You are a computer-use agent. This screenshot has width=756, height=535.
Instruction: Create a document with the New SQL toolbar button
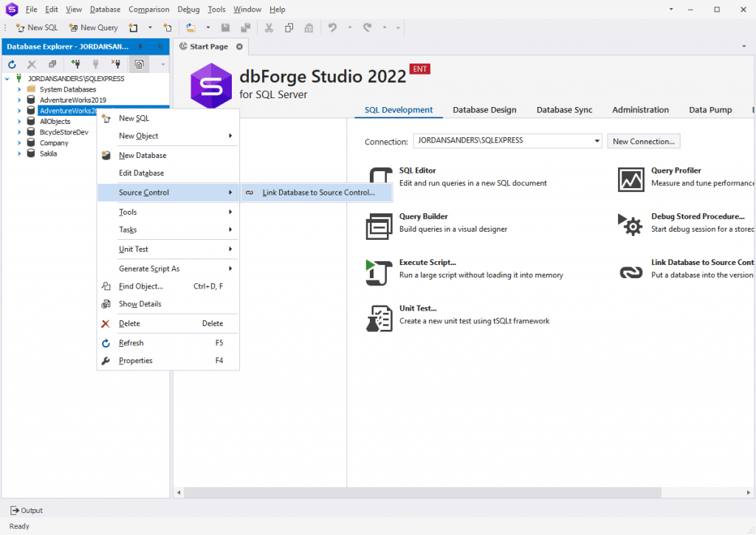click(36, 27)
